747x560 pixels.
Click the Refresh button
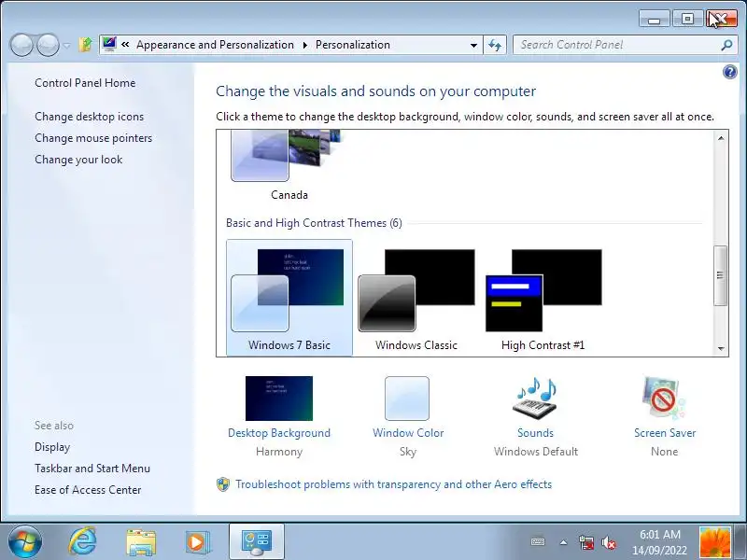tap(495, 45)
